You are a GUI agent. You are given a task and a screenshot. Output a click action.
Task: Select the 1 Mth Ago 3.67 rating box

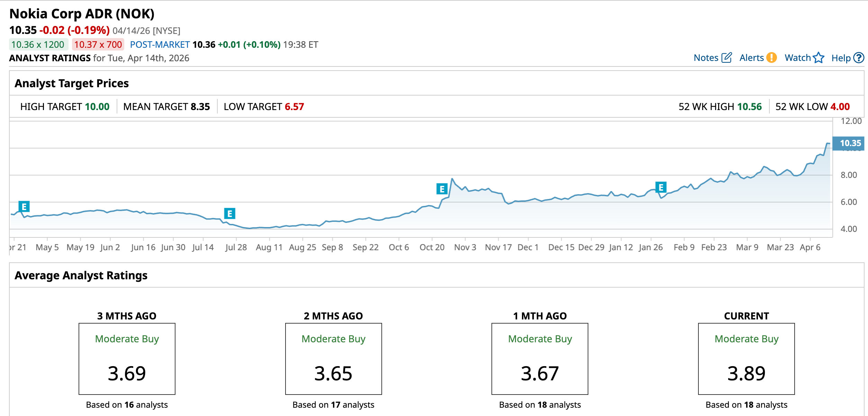point(540,359)
